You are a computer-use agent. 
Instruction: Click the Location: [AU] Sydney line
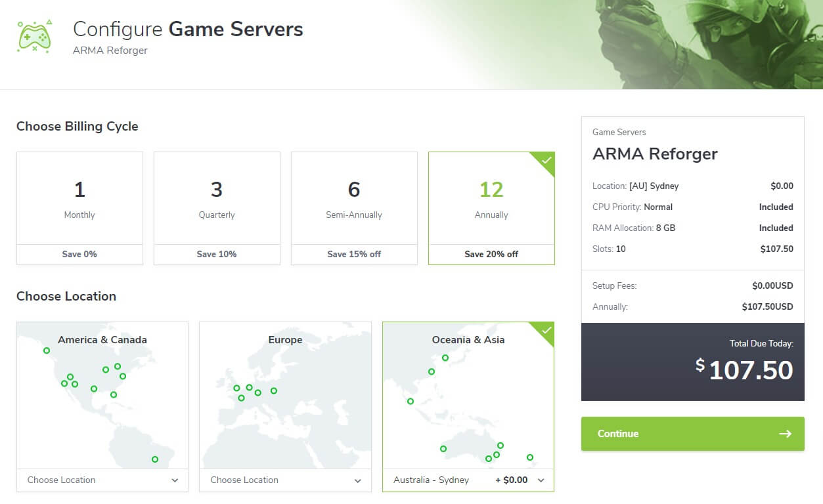pyautogui.click(x=693, y=186)
